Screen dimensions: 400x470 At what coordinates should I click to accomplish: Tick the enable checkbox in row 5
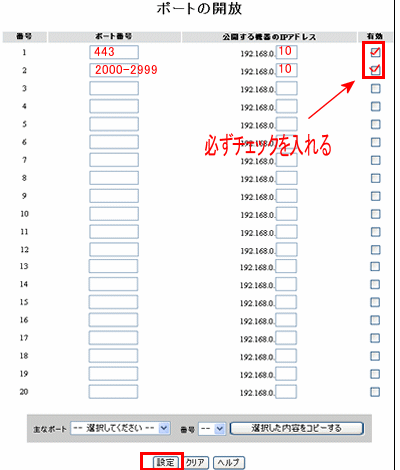click(376, 124)
